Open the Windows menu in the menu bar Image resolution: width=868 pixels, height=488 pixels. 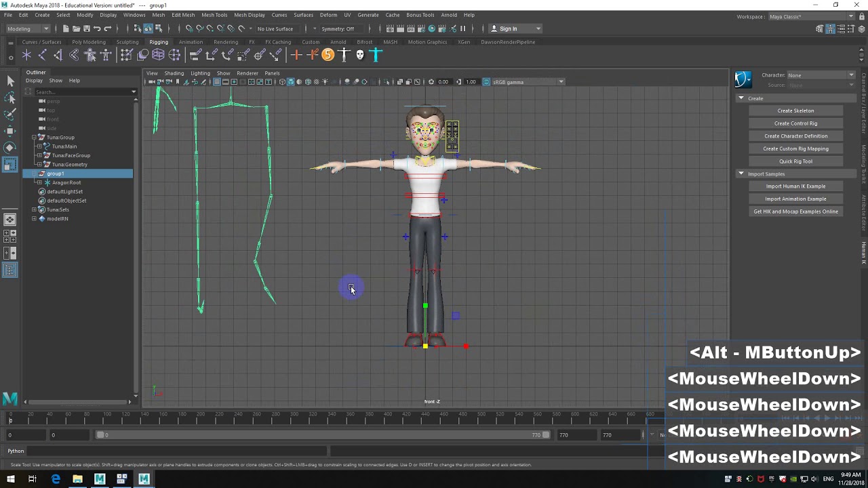(134, 15)
